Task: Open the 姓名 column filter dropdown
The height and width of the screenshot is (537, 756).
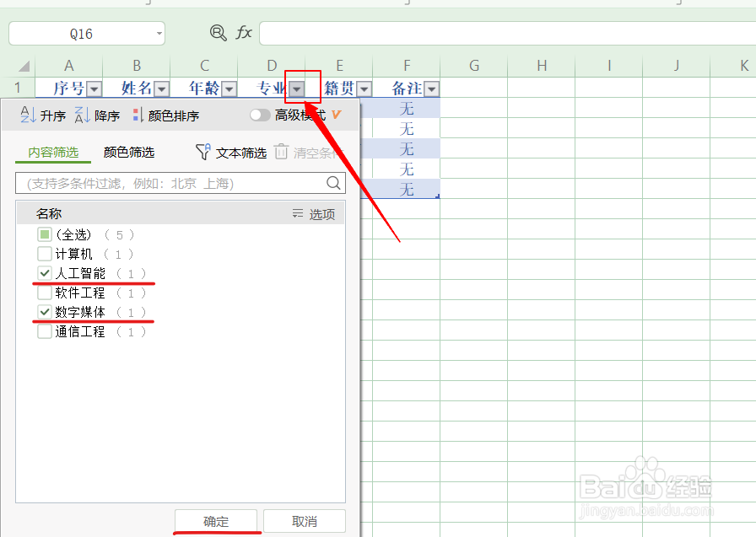Action: (161, 89)
